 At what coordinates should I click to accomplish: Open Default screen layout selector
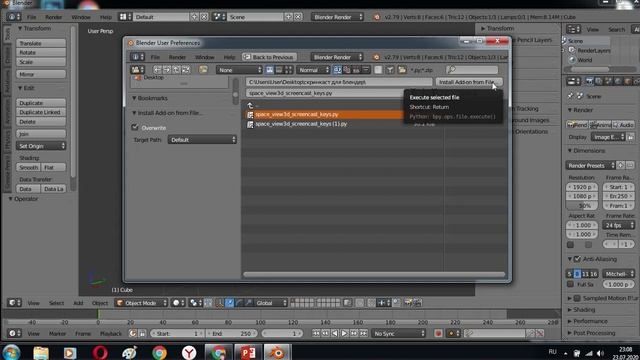[x=161, y=17]
